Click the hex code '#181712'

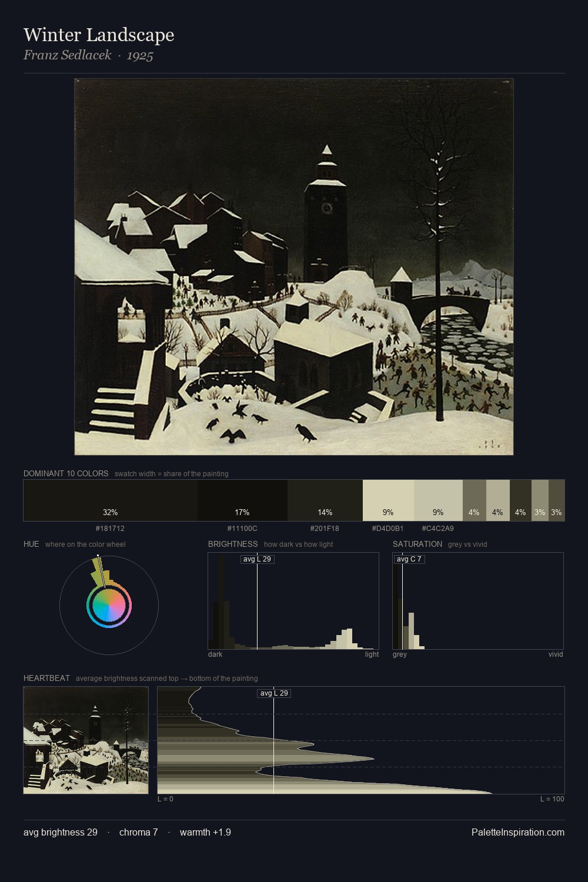110,528
